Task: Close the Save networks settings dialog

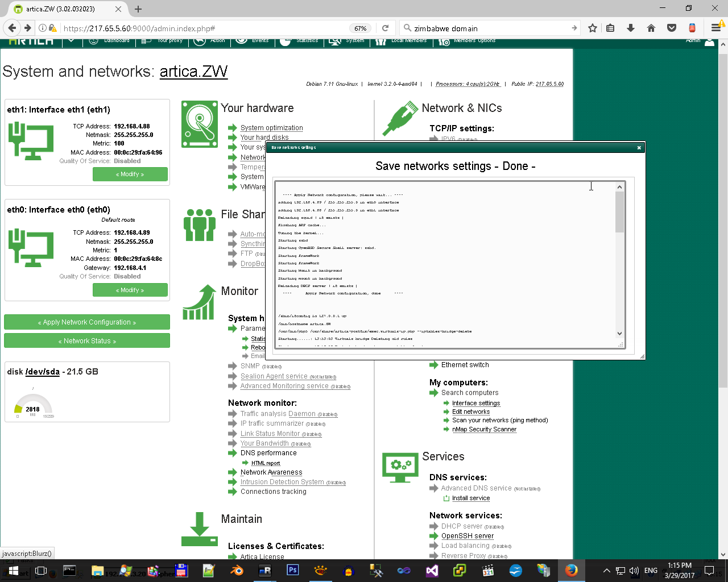Action: point(639,148)
